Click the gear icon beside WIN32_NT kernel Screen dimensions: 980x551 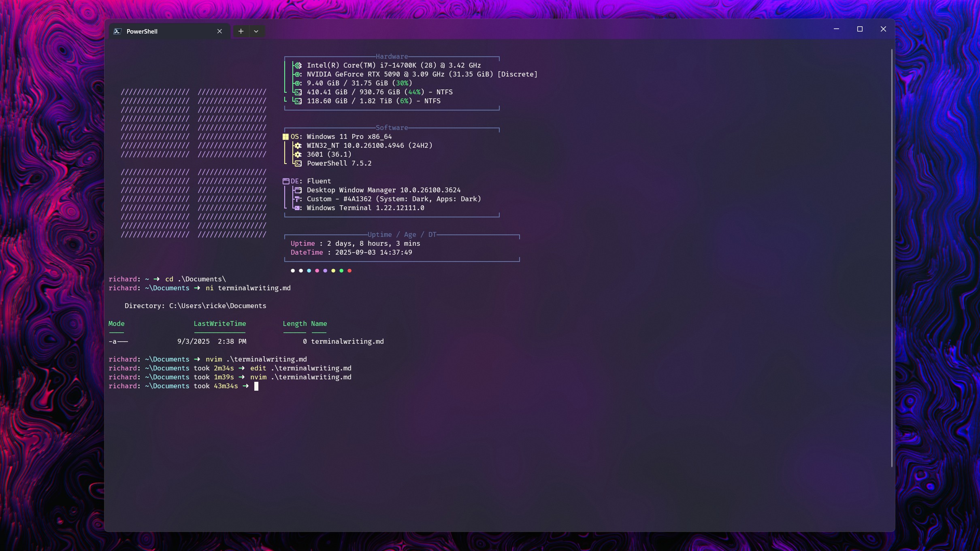pos(298,146)
